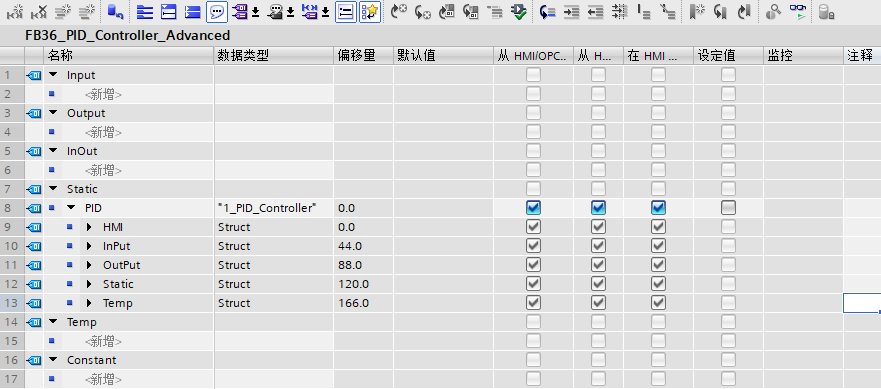Screen dimensions: 881x389
Task: Collapse the PID instance node
Action: pos(71,208)
